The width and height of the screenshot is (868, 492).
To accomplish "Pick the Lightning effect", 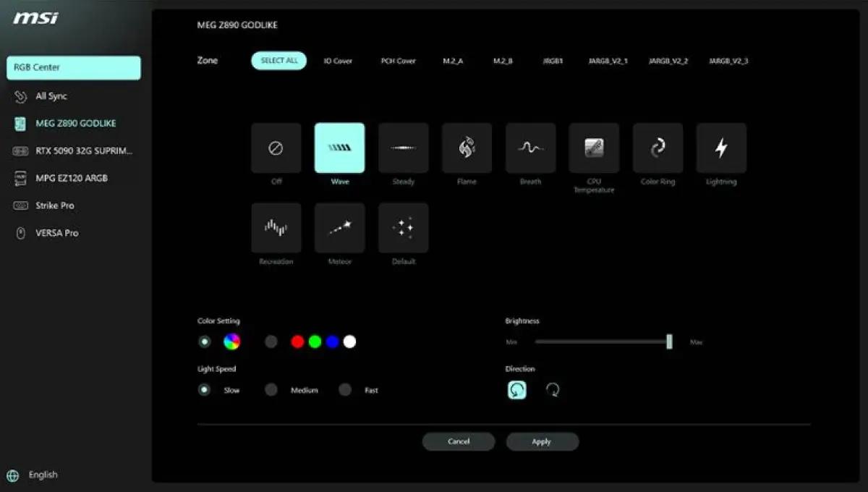I will pyautogui.click(x=721, y=148).
